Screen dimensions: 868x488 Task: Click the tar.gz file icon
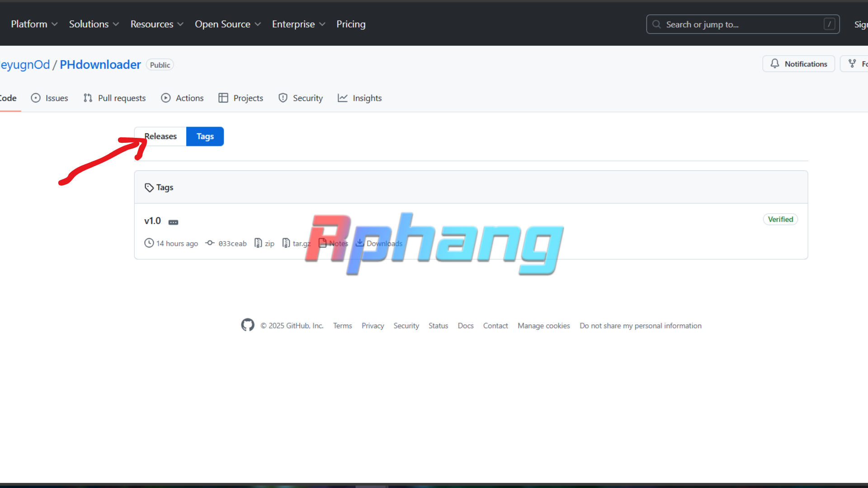click(286, 243)
